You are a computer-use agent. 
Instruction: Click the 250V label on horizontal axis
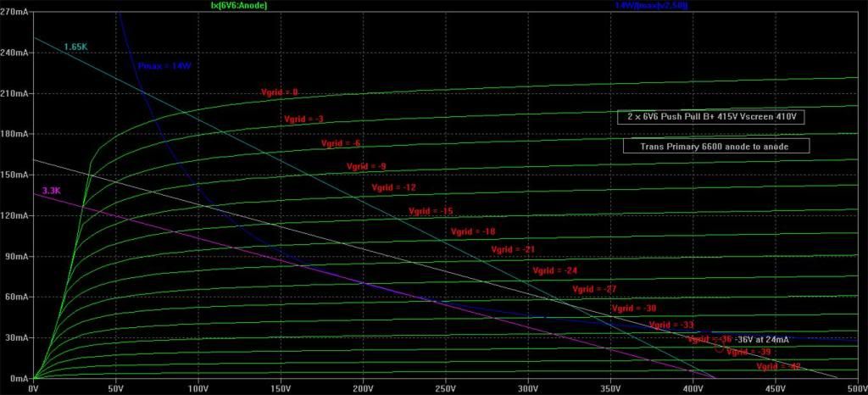(x=445, y=388)
